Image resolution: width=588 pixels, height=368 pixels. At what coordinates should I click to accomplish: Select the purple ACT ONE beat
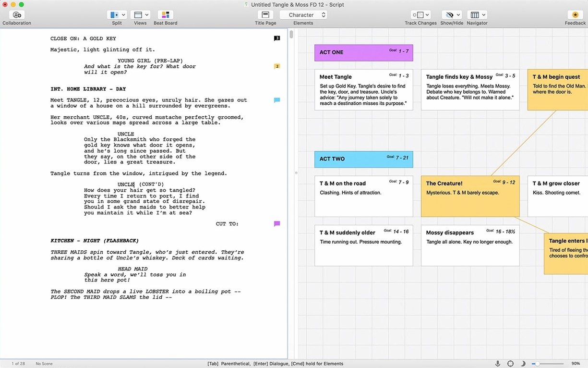(364, 52)
